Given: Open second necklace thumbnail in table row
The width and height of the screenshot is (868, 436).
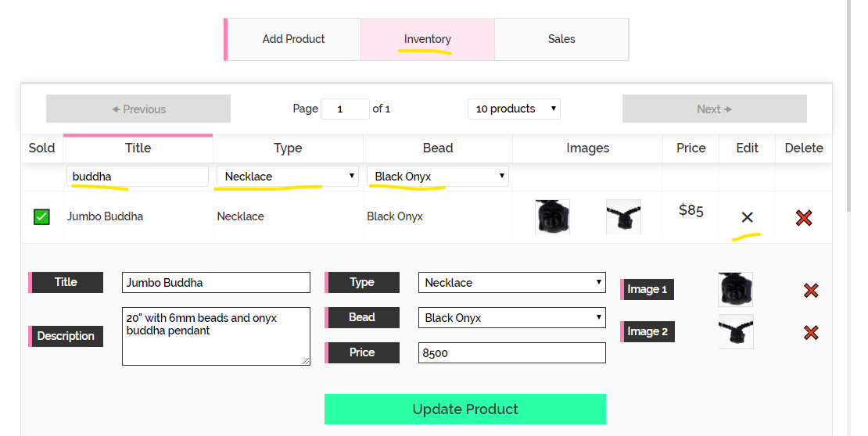Looking at the screenshot, I should [x=623, y=216].
